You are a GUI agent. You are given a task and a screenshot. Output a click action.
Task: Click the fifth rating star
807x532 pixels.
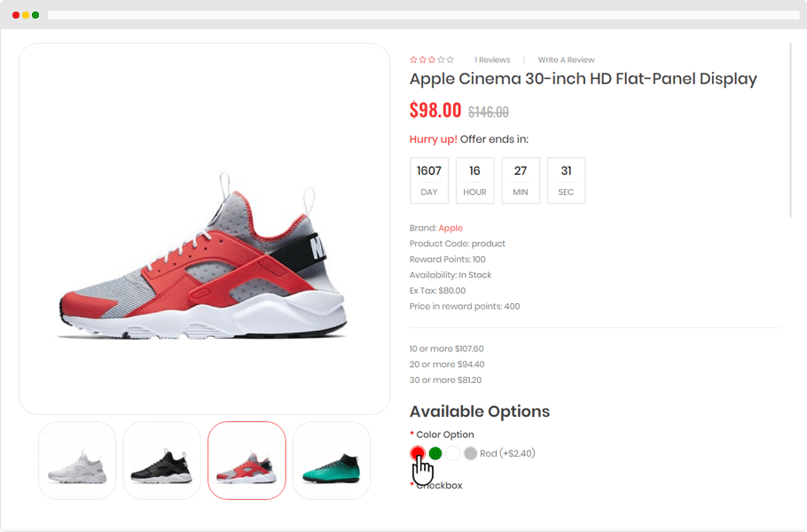[451, 60]
